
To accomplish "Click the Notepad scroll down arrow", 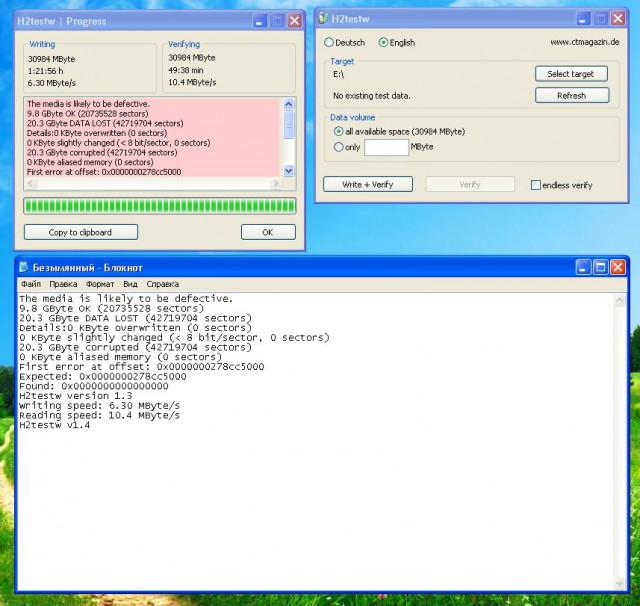I will click(619, 582).
